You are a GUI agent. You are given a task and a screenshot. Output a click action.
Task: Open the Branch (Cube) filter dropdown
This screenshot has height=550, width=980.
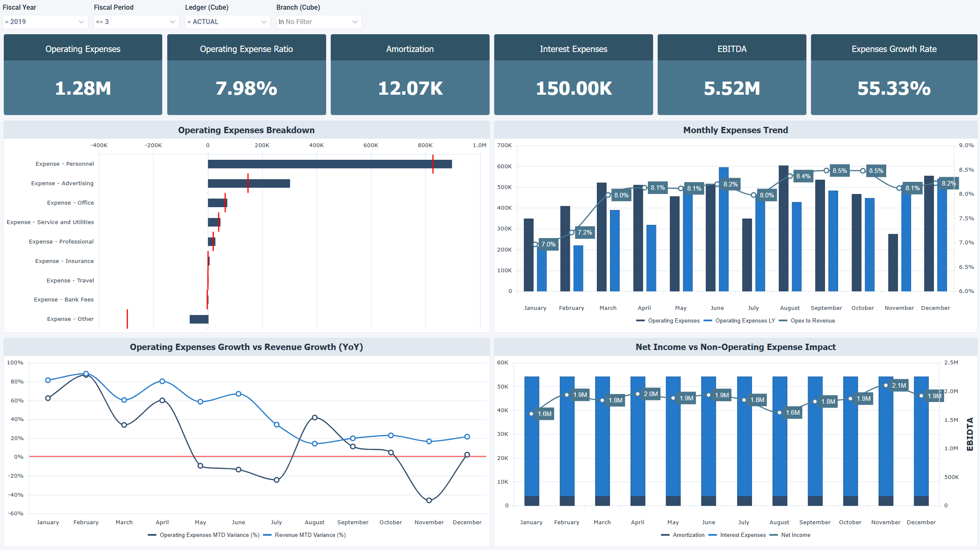(318, 22)
